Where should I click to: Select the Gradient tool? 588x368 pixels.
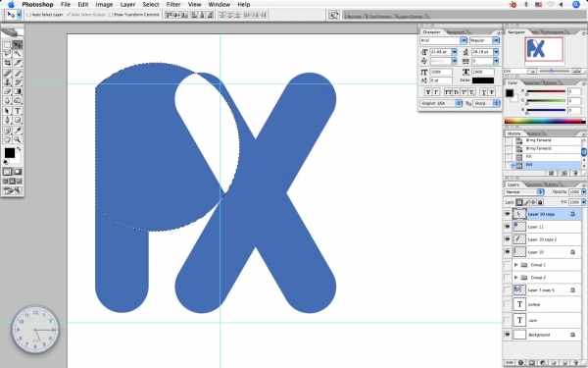18,91
